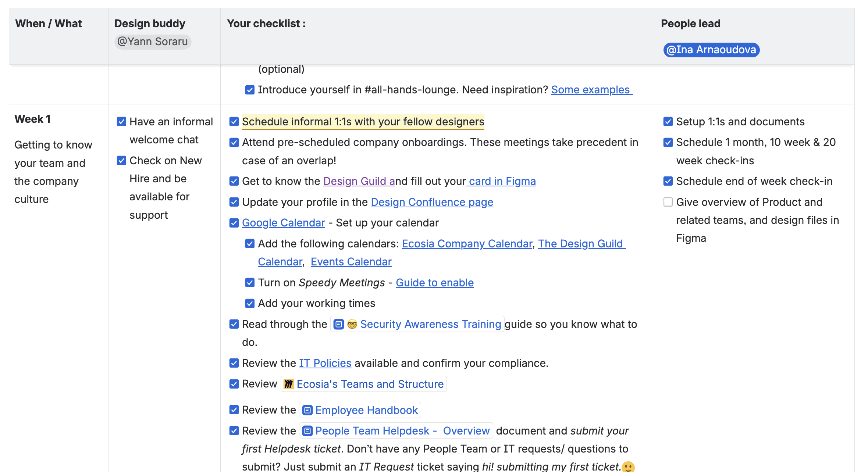Uncheck Setup 1:1s and documents

pos(668,122)
